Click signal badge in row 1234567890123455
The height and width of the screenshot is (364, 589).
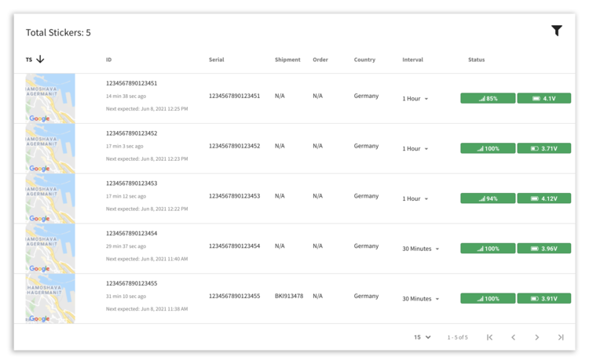pos(488,298)
